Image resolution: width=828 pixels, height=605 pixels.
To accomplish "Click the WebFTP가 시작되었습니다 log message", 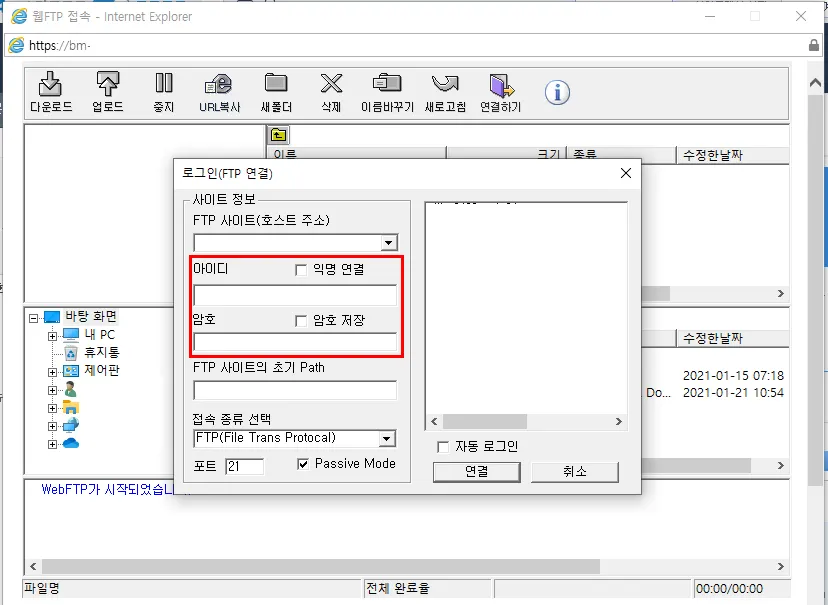I will [108, 489].
